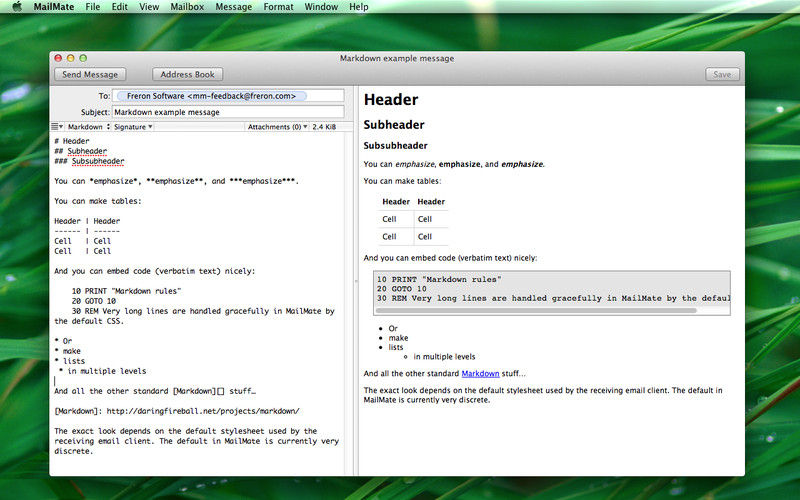Image resolution: width=800 pixels, height=500 pixels.
Task: Open the Mailbox menu
Action: pyautogui.click(x=187, y=7)
